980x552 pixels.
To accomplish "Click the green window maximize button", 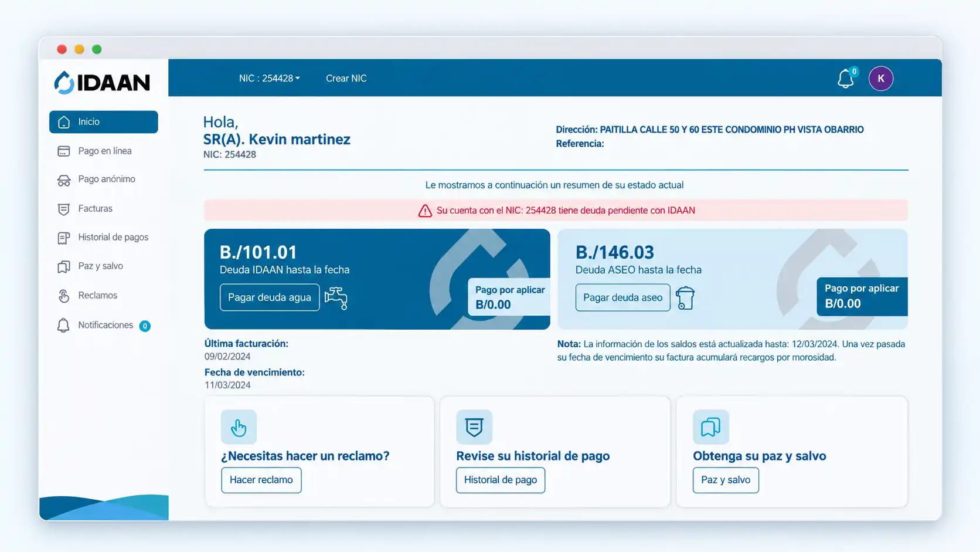I will (97, 49).
